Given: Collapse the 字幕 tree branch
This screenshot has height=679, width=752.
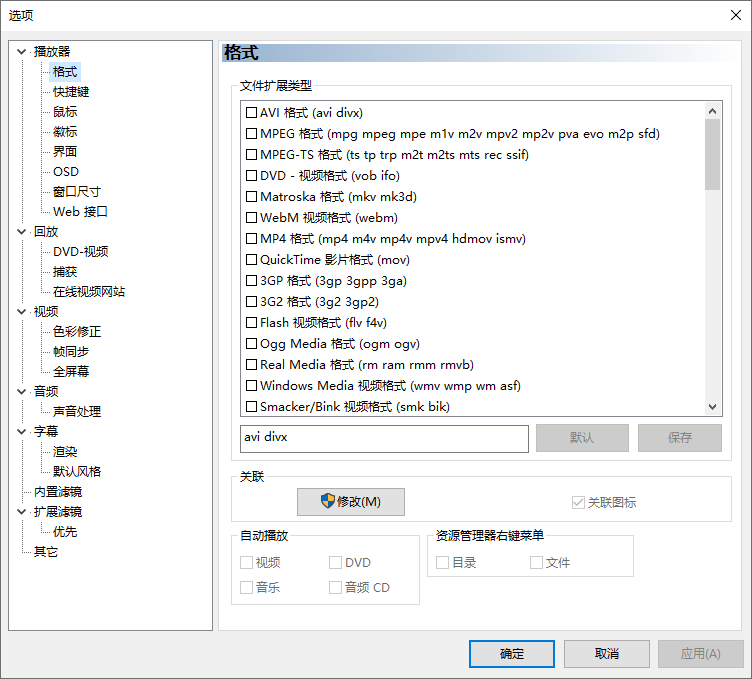Looking at the screenshot, I should (x=23, y=431).
